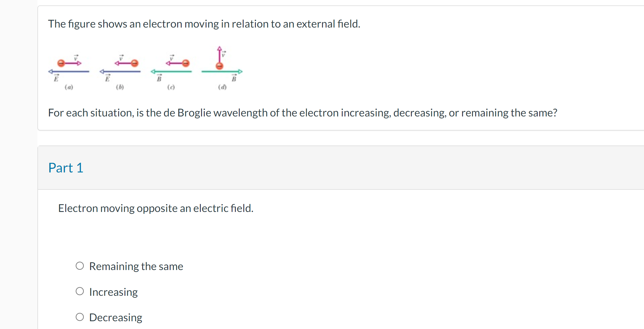Click figure (a) electron diagram
The image size is (644, 329).
69,66
